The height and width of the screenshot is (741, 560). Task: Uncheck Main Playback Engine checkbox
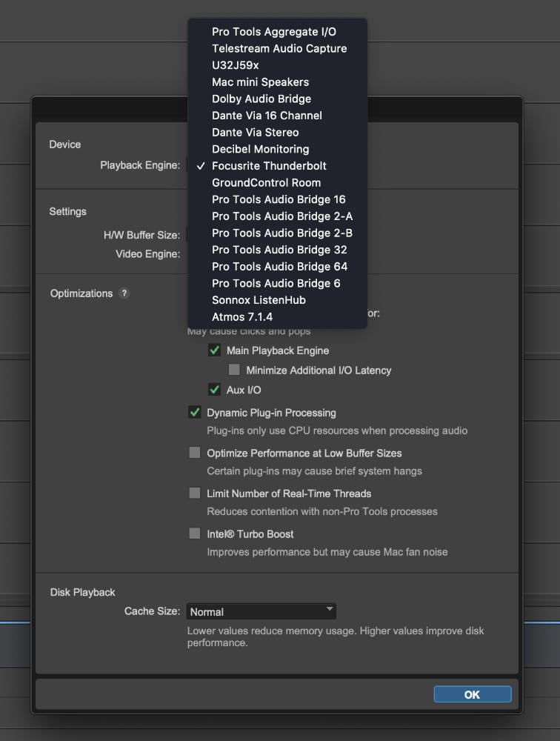click(215, 350)
